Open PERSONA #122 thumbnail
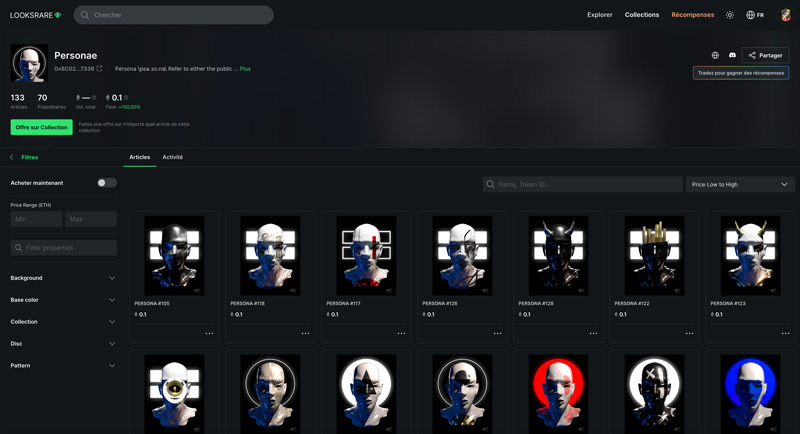800x434 pixels. [x=655, y=256]
